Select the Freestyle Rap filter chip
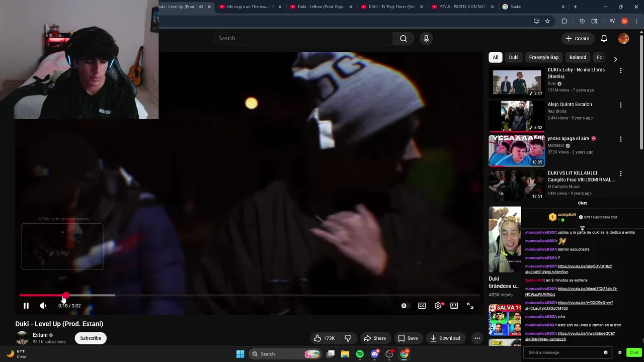This screenshot has width=644, height=362. tap(544, 57)
